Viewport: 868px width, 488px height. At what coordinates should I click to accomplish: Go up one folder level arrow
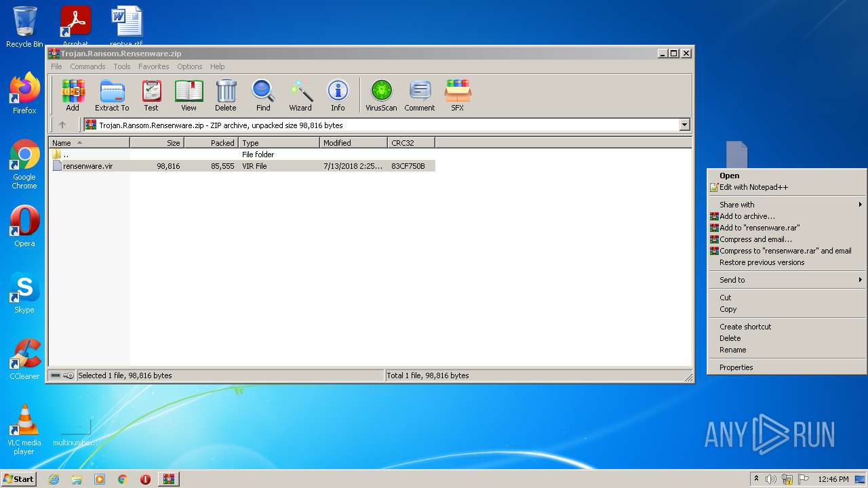62,125
